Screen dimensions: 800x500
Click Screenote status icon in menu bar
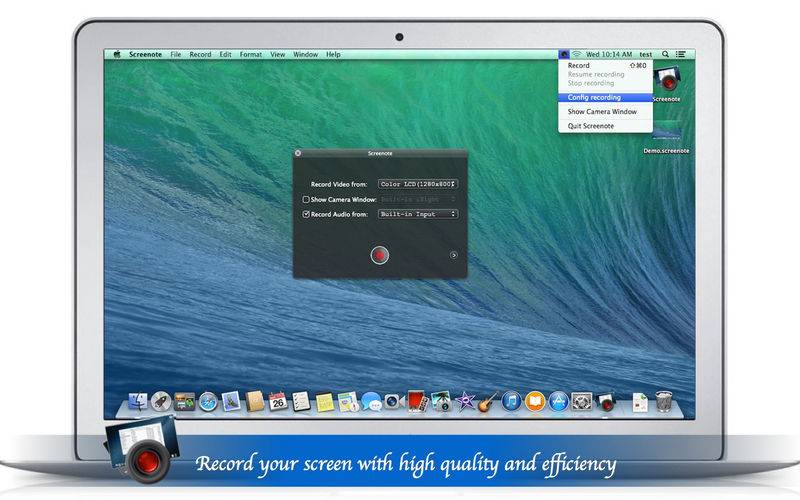[564, 54]
